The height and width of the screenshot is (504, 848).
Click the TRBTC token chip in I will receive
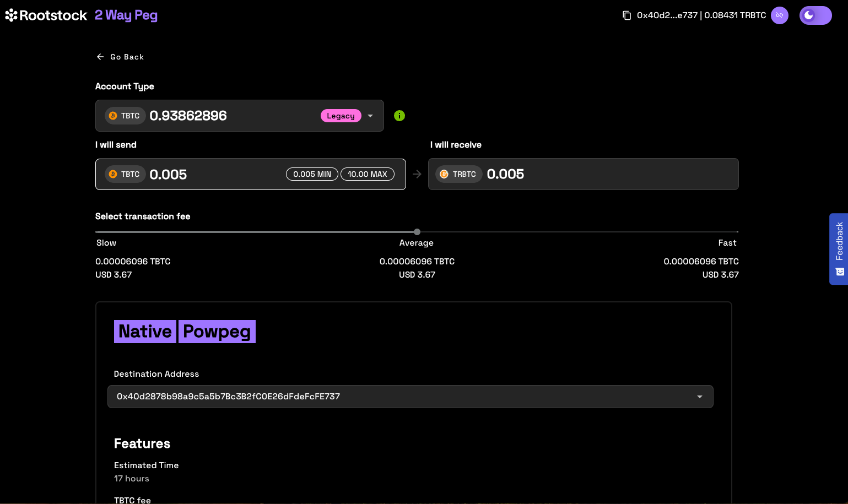459,174
